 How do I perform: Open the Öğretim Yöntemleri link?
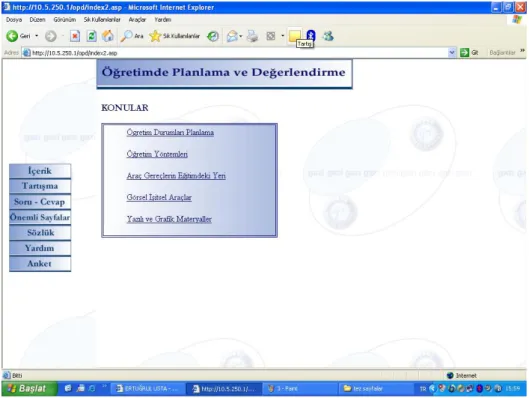pos(157,154)
